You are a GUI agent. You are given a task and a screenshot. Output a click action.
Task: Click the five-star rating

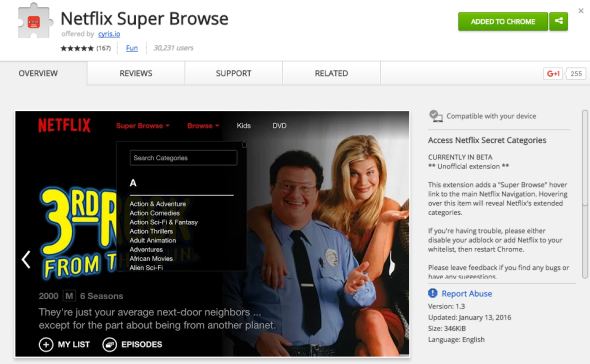click(x=77, y=48)
